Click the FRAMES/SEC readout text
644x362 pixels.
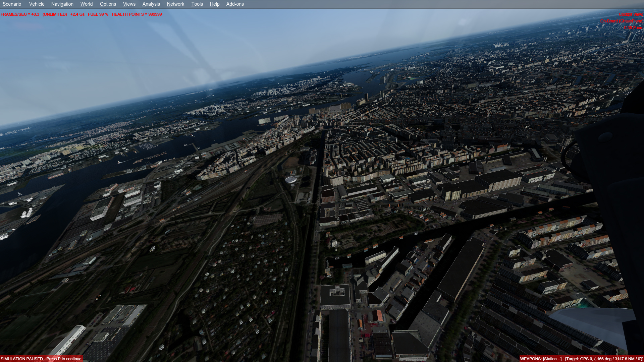[x=20, y=14]
